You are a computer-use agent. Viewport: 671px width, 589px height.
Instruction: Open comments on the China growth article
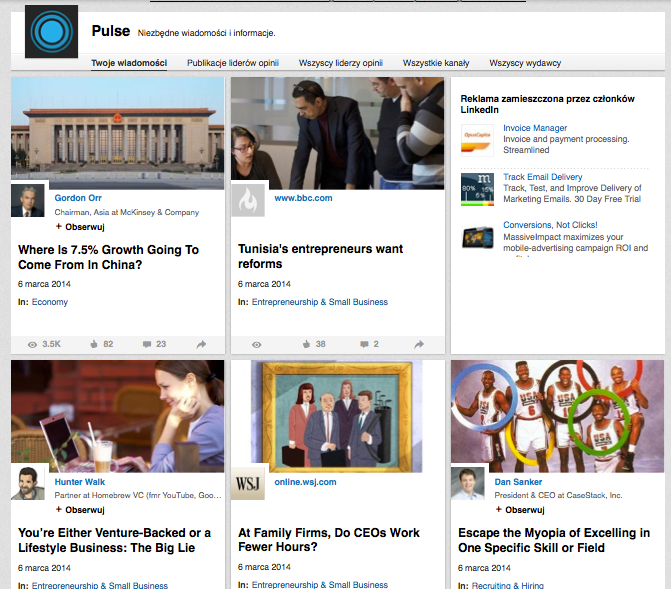pyautogui.click(x=147, y=344)
